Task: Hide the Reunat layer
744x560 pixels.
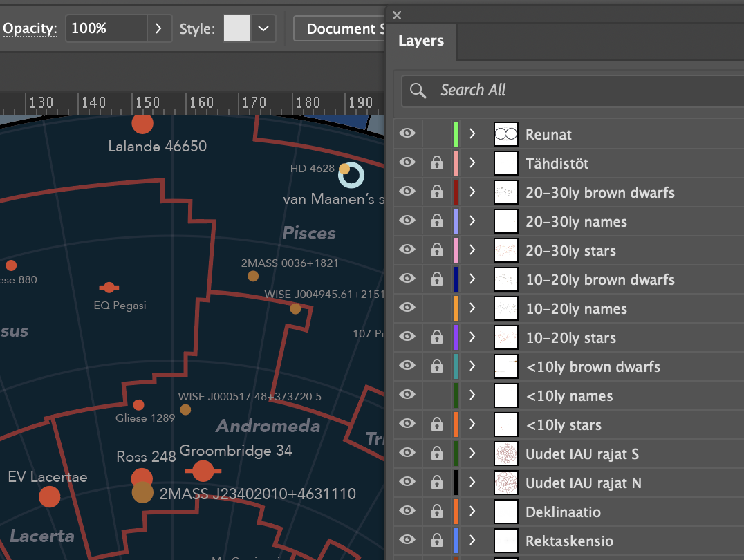Action: [x=407, y=133]
